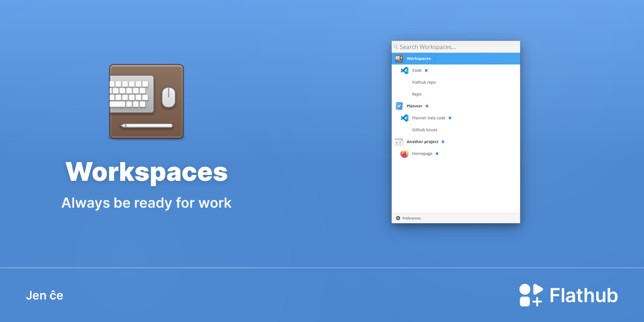This screenshot has width=644, height=322.
Task: Click the Preferences label in the footer
Action: click(x=412, y=218)
